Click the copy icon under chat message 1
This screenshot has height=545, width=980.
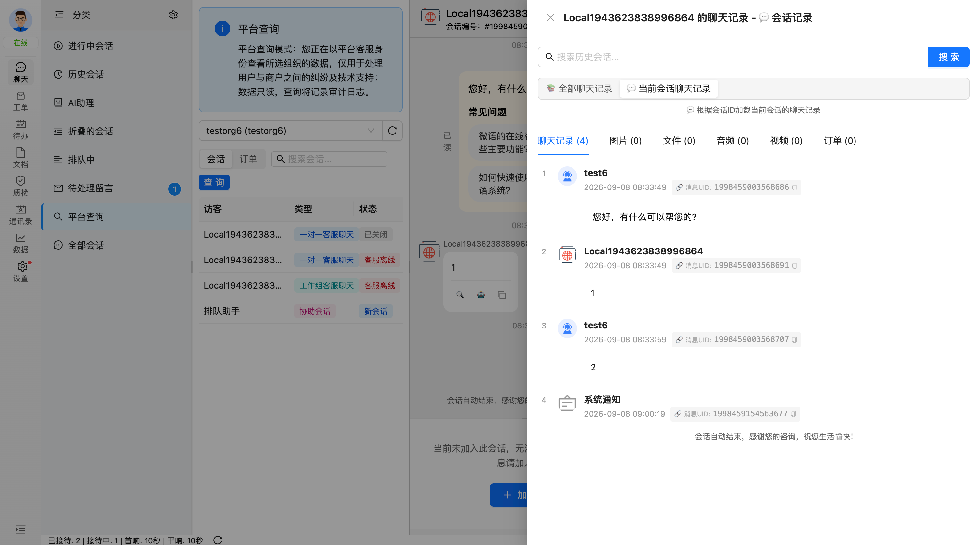coord(501,295)
